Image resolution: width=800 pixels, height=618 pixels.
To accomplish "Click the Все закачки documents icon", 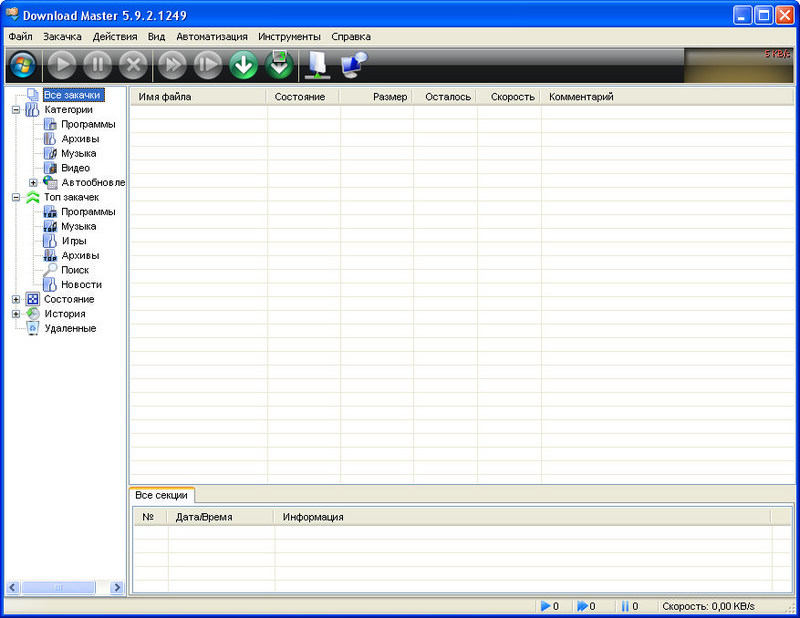I will tap(33, 95).
